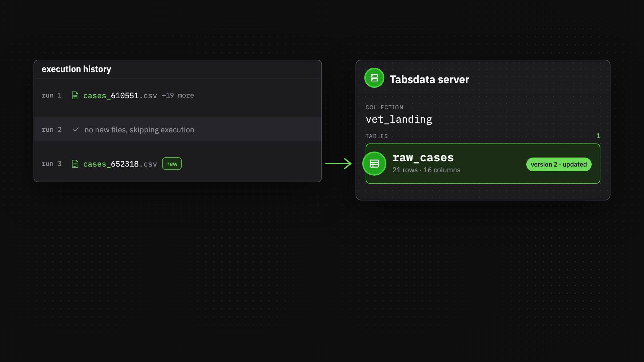This screenshot has height=362, width=644.
Task: Click the file icon beside cases_610551.csv
Action: [75, 96]
